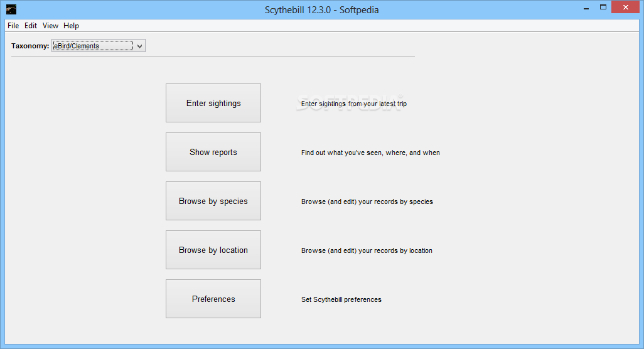Click the Scythebill app icon in title bar
Image resolution: width=644 pixels, height=349 pixels.
11,9
